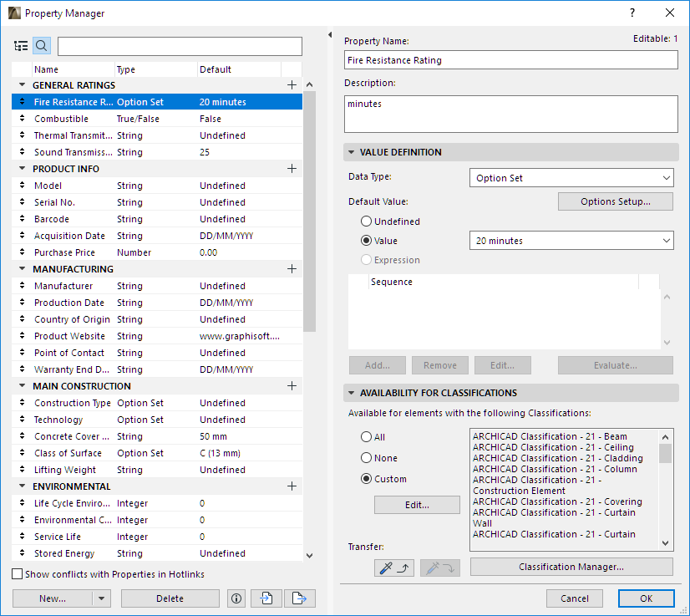
Task: Click the Property Name text field
Action: tap(511, 60)
